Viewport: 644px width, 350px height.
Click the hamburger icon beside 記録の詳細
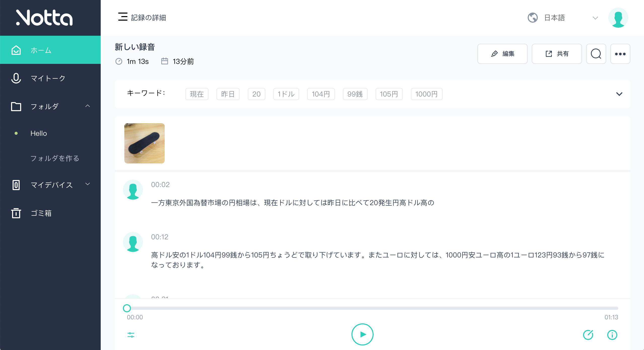pyautogui.click(x=123, y=17)
